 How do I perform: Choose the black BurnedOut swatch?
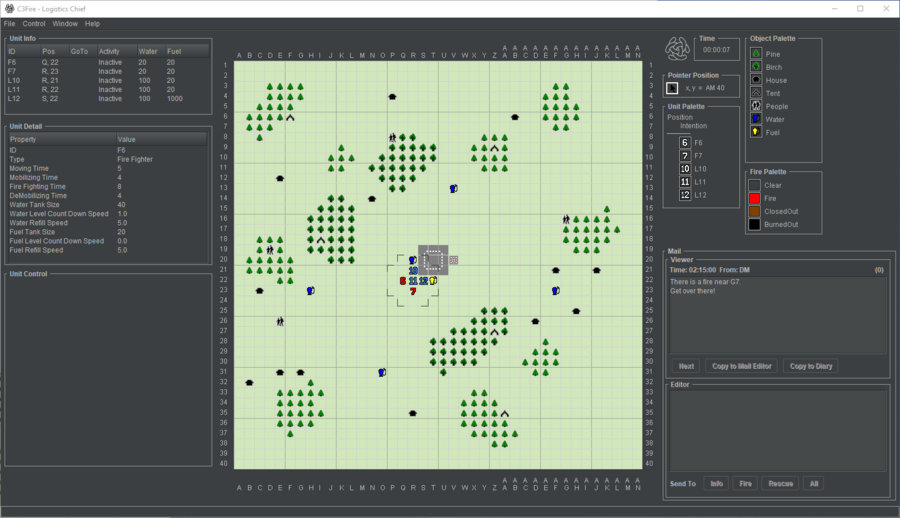[756, 225]
